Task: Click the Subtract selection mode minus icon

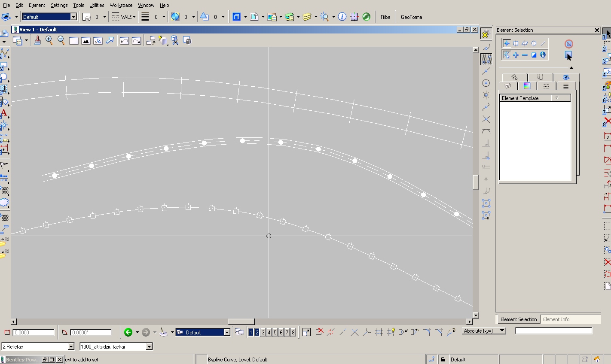Action: click(525, 55)
